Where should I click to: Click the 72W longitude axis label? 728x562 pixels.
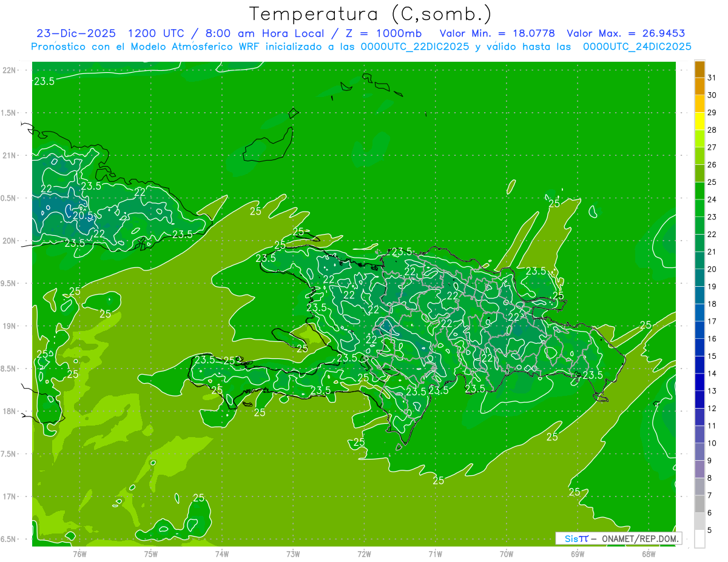point(364,554)
